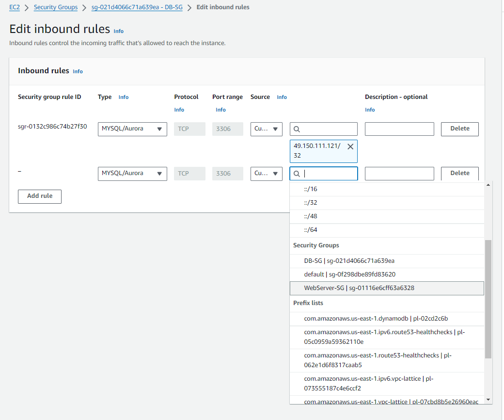
Task: Open Info next to the Source column header
Action: coord(282,97)
